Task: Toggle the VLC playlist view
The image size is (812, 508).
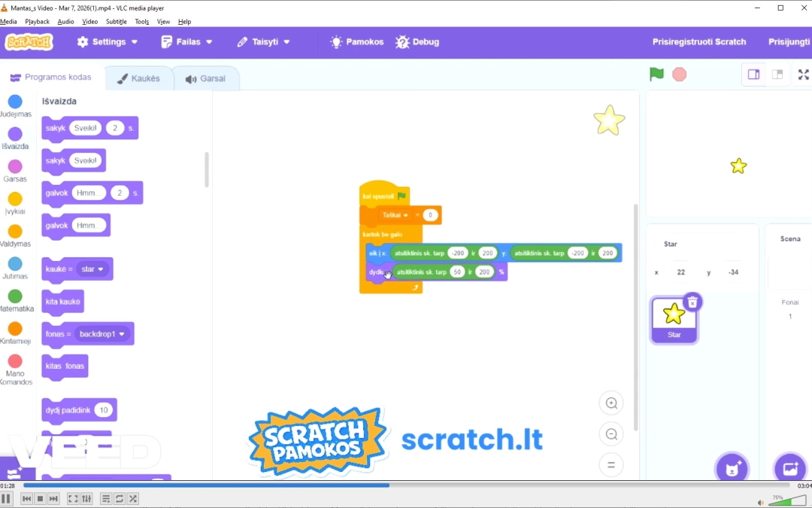Action: tap(106, 499)
